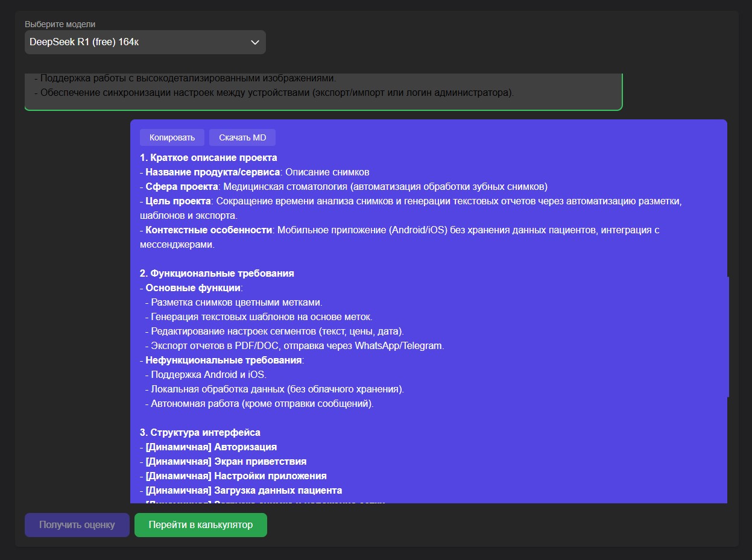
Task: Click the Поддержка Android и iOS line
Action: point(208,375)
